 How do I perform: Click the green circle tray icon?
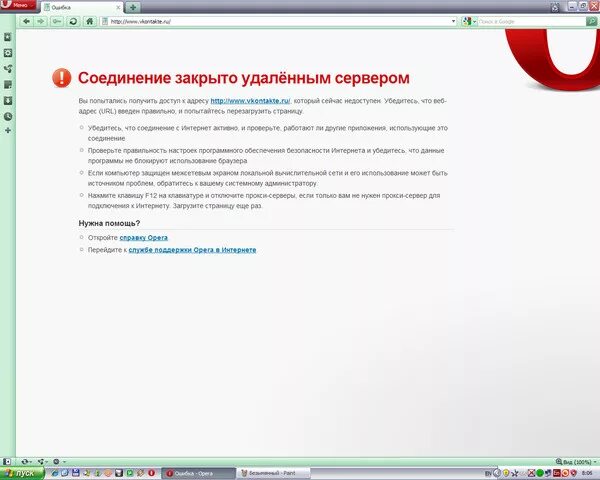(x=540, y=473)
